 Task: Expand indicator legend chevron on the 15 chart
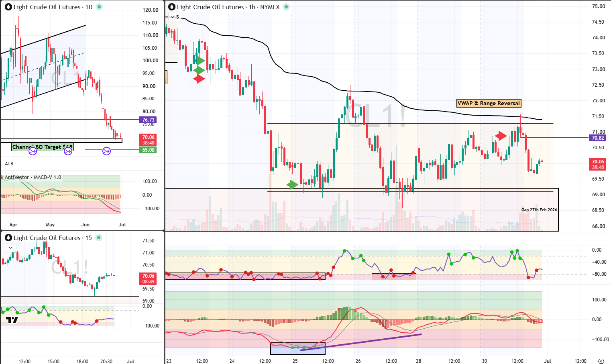pyautogui.click(x=10, y=248)
